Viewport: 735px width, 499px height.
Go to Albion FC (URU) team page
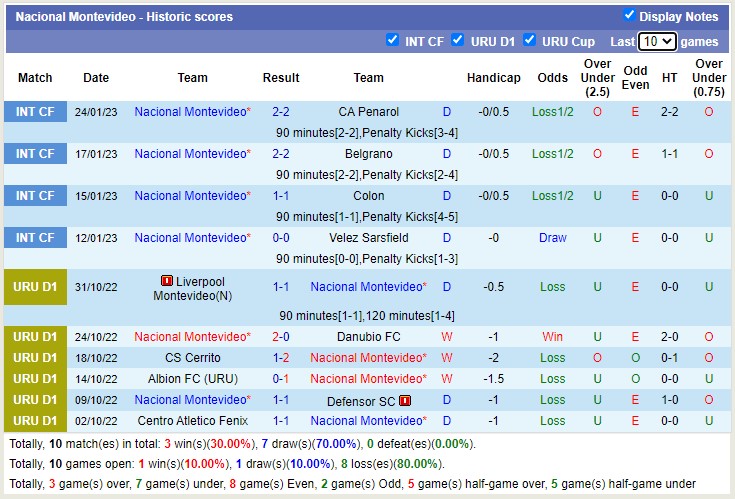(193, 379)
